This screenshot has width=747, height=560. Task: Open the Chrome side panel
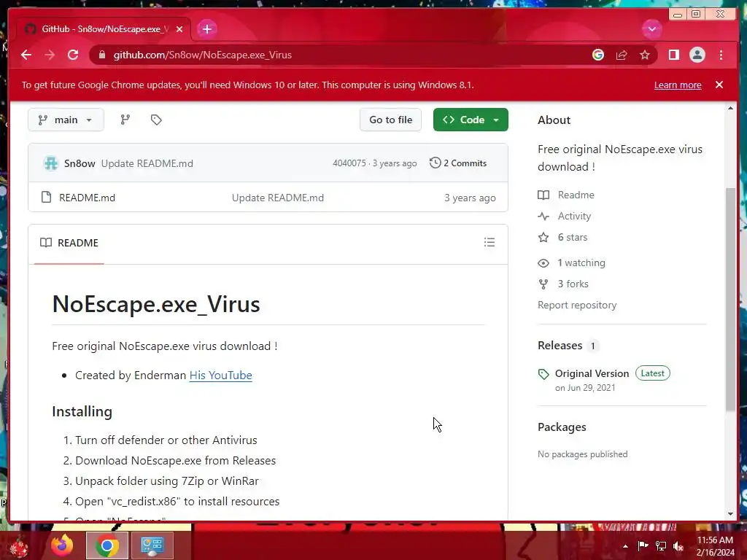point(673,55)
